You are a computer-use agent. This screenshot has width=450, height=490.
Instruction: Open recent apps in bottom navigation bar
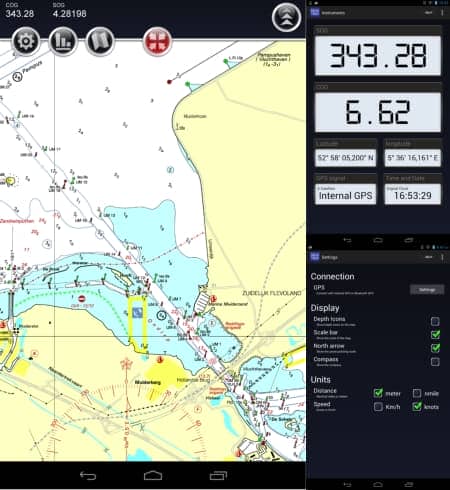218,476
